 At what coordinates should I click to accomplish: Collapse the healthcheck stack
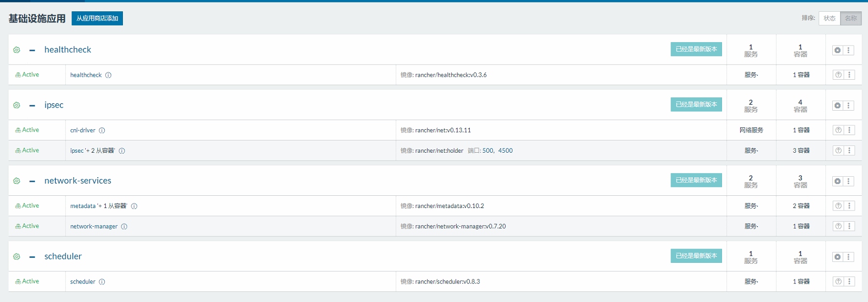[x=32, y=50]
